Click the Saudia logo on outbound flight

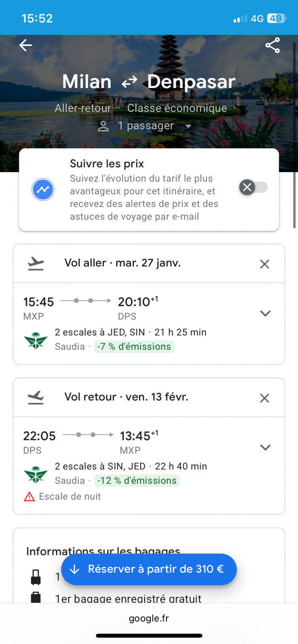point(36,340)
